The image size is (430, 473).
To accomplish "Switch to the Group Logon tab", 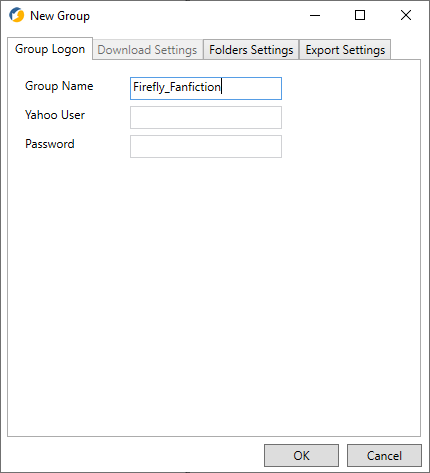I will (50, 49).
